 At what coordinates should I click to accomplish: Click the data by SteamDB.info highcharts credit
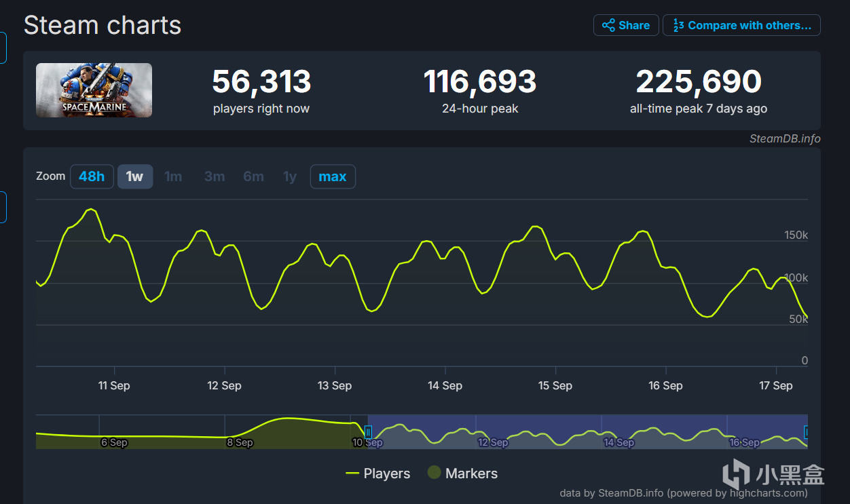click(x=684, y=493)
